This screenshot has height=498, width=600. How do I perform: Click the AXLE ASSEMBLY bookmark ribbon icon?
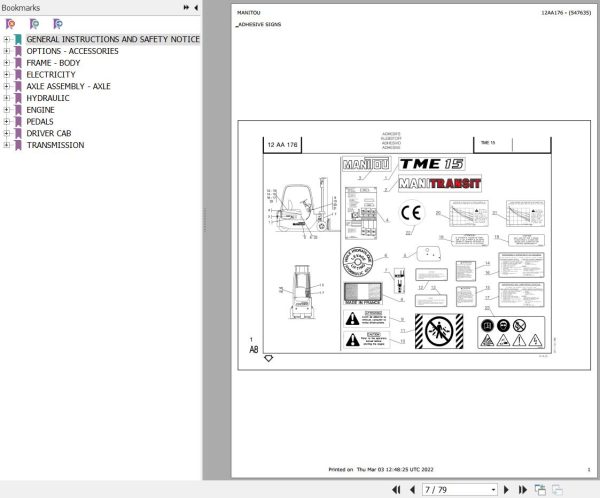tap(18, 86)
